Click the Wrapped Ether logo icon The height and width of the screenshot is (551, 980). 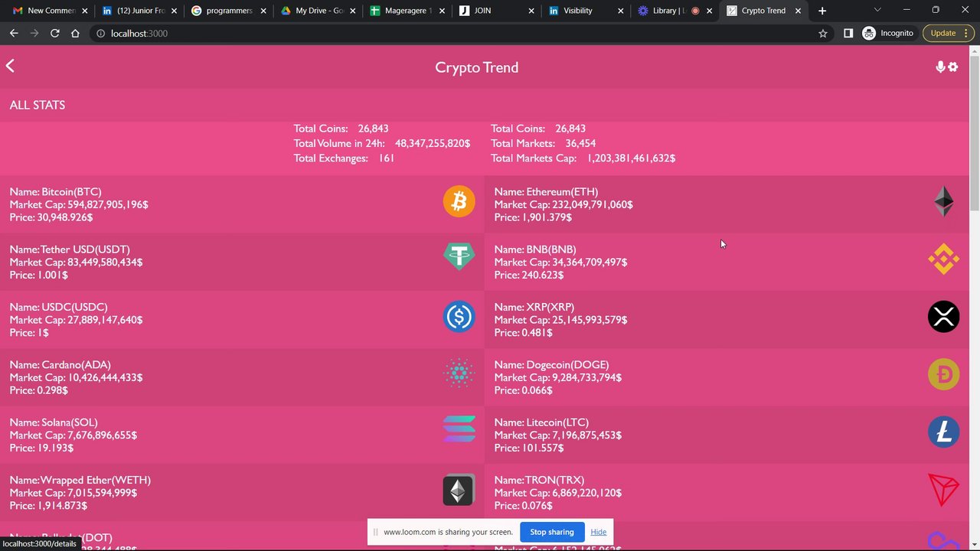click(459, 490)
